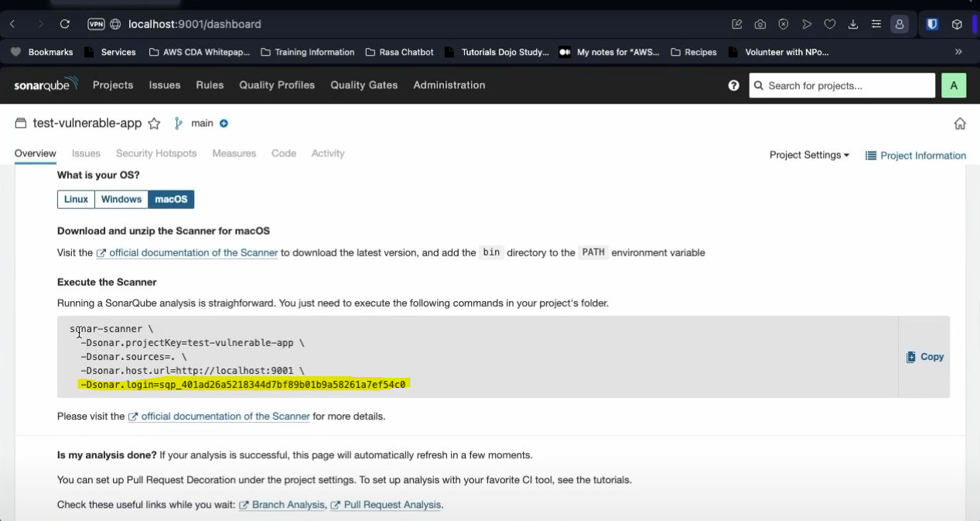
Task: Open Project Information panel
Action: point(916,155)
